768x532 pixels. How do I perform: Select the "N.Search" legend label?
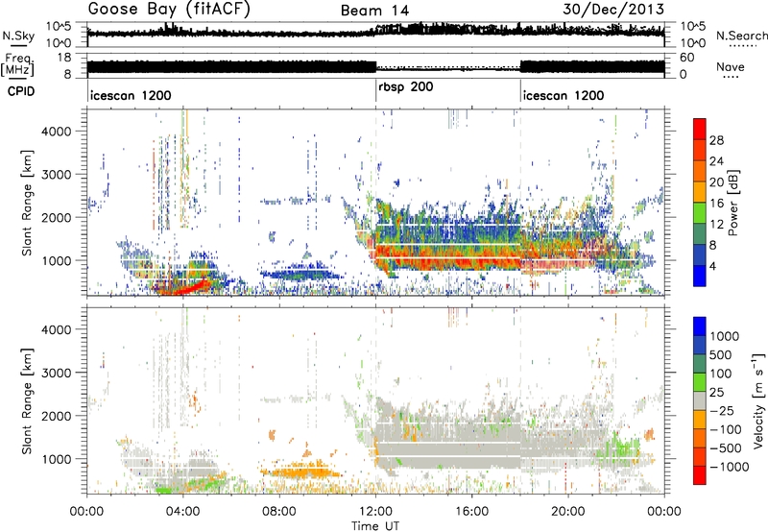[742, 36]
